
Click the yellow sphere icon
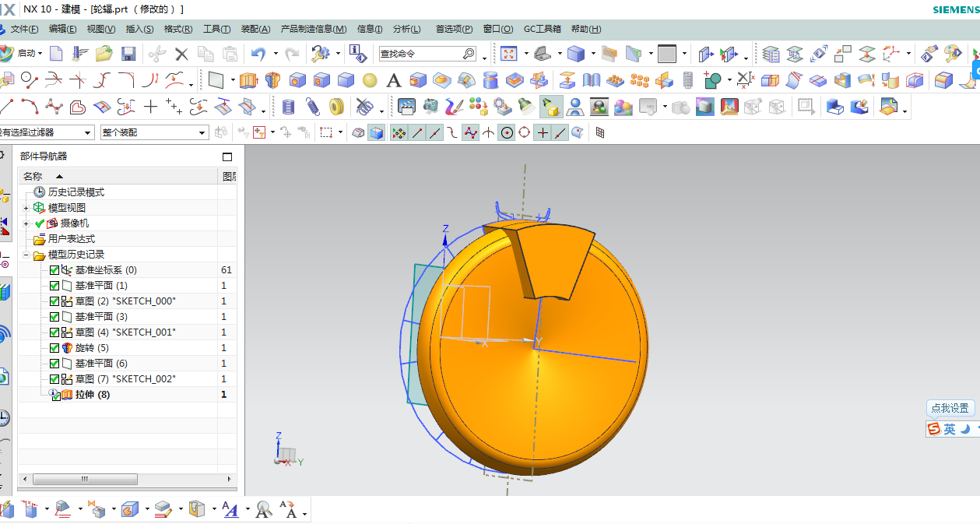point(370,80)
